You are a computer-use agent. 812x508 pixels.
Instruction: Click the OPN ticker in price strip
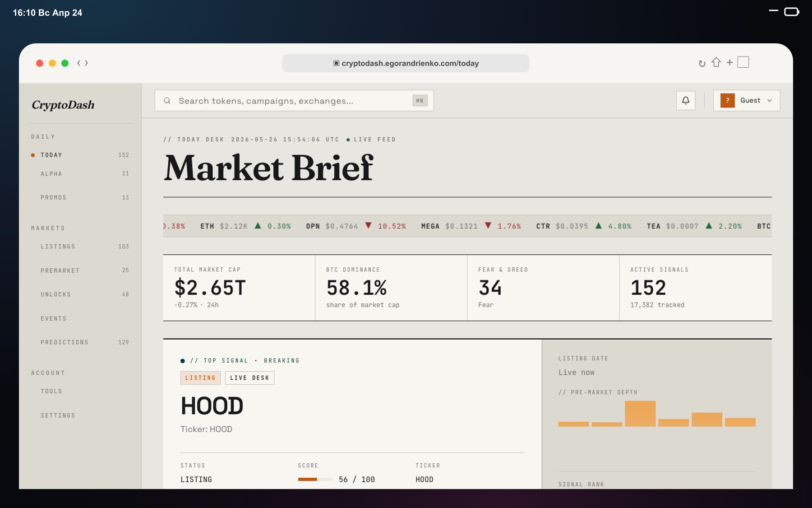click(x=356, y=226)
